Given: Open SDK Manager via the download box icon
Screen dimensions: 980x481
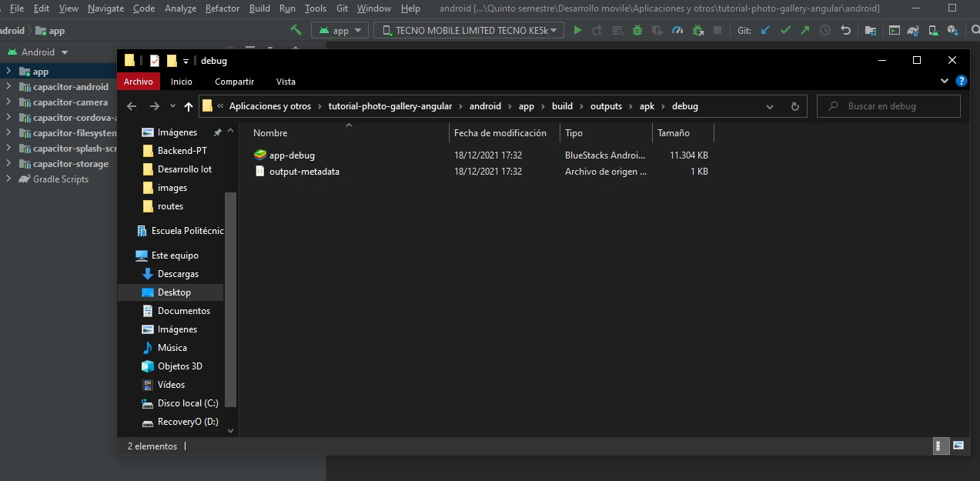Looking at the screenshot, I should click(x=955, y=30).
